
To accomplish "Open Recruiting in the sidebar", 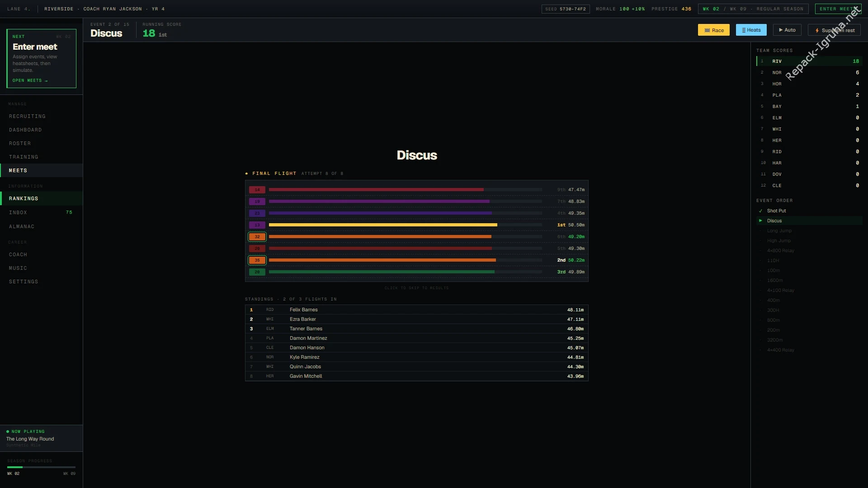I will (41, 117).
